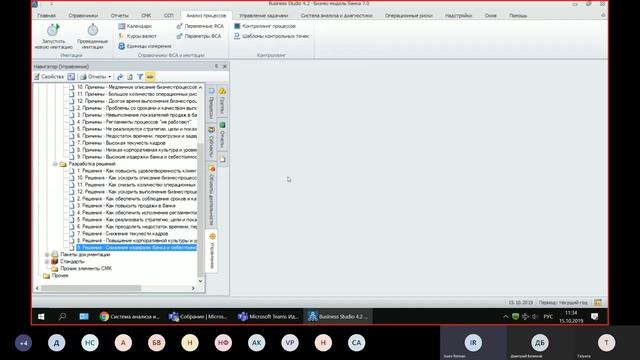Click the filter funnel icon in Navigator
Image resolution: width=640 pixels, height=360 pixels.
(140, 77)
